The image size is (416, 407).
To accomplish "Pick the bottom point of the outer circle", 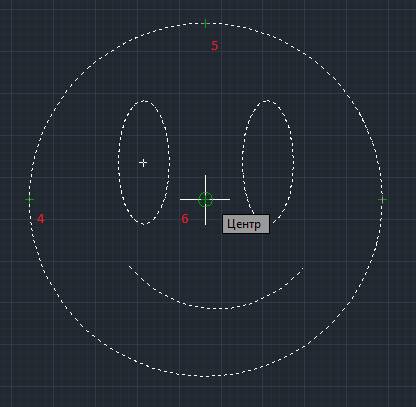I will pyautogui.click(x=207, y=377).
